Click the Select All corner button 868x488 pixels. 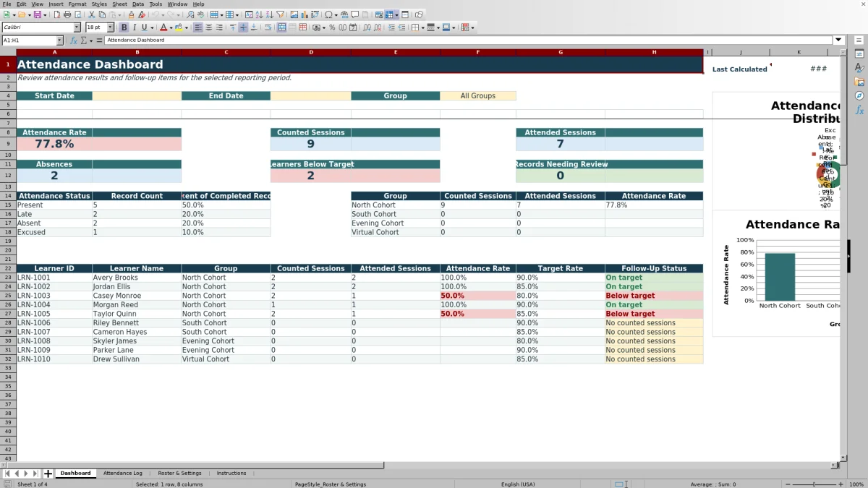[x=8, y=52]
